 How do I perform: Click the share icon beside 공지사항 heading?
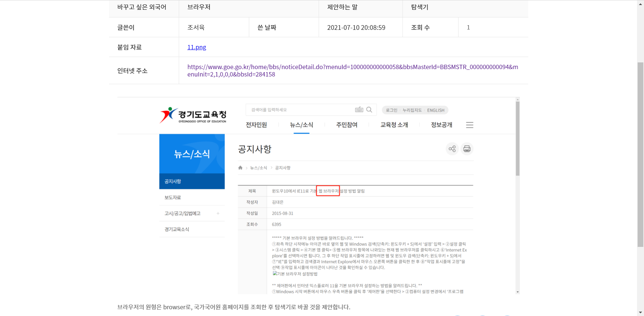452,149
